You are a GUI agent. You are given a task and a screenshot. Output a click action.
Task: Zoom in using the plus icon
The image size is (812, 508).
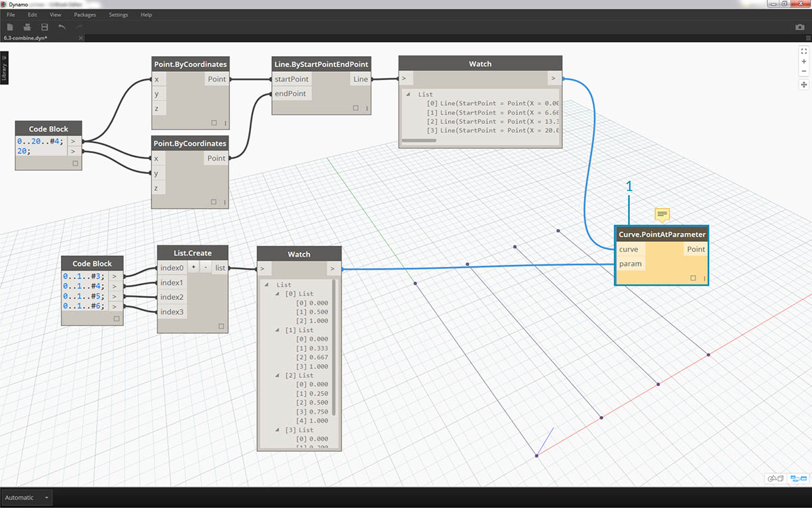pyautogui.click(x=804, y=61)
